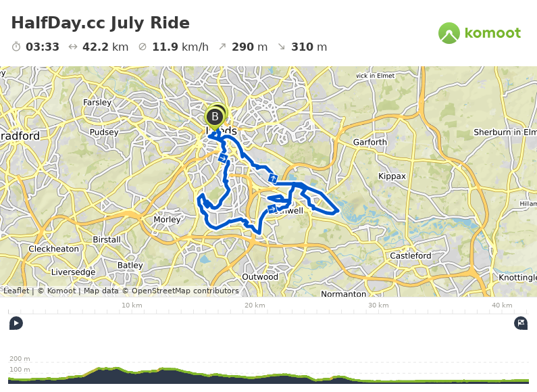
Task: Select the B destination map marker
Action: 215,118
